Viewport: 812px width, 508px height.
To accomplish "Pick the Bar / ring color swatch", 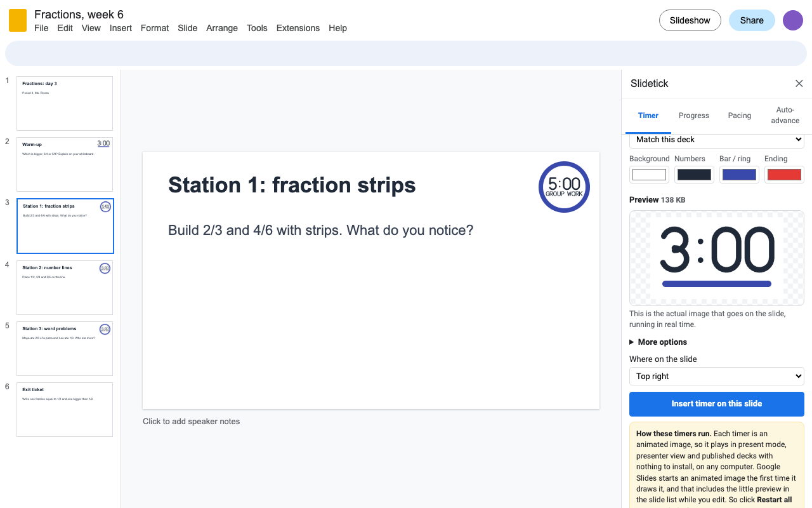I will 739,175.
